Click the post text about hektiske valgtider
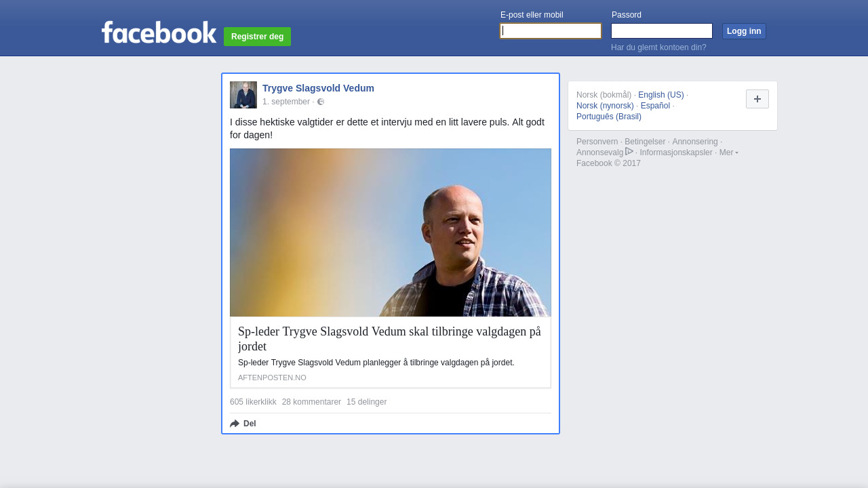 387,128
